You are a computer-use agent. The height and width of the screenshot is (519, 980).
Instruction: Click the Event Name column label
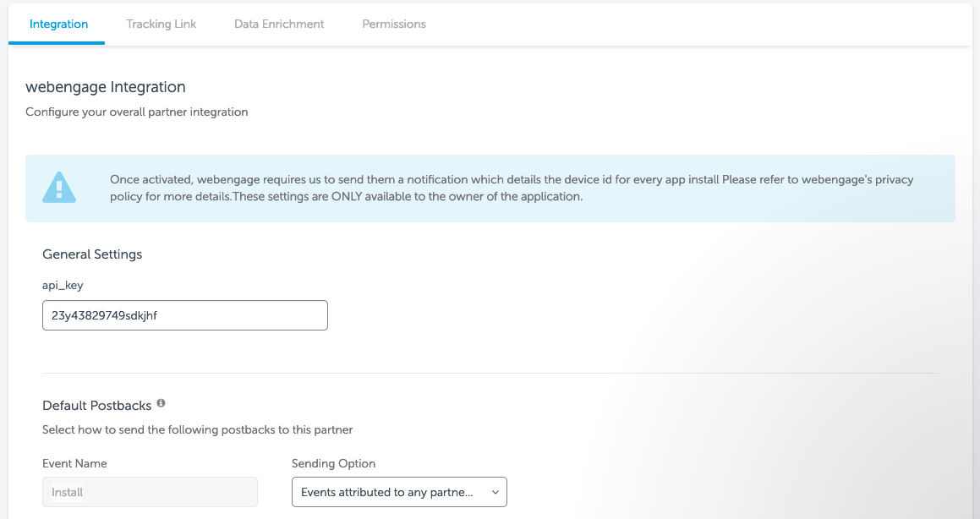point(74,463)
